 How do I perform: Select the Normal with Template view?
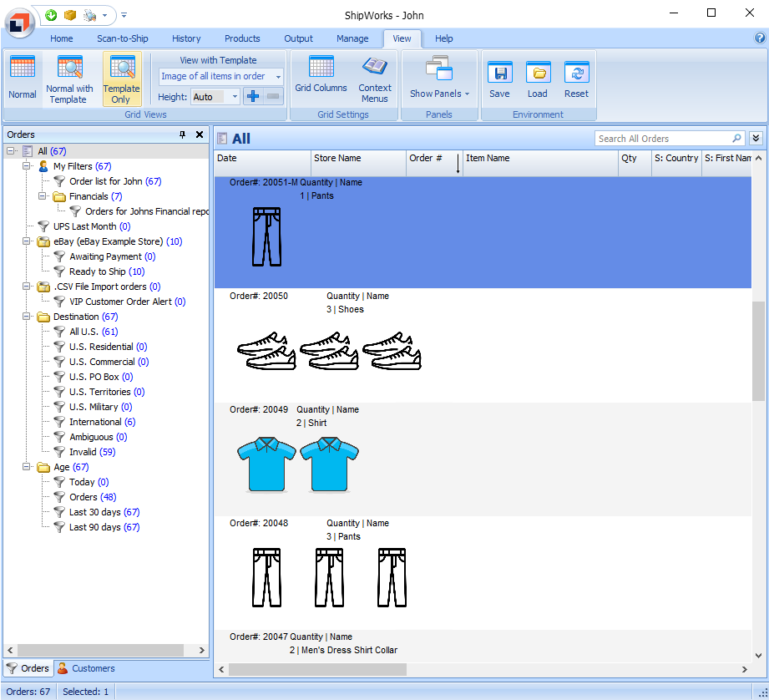[x=69, y=79]
